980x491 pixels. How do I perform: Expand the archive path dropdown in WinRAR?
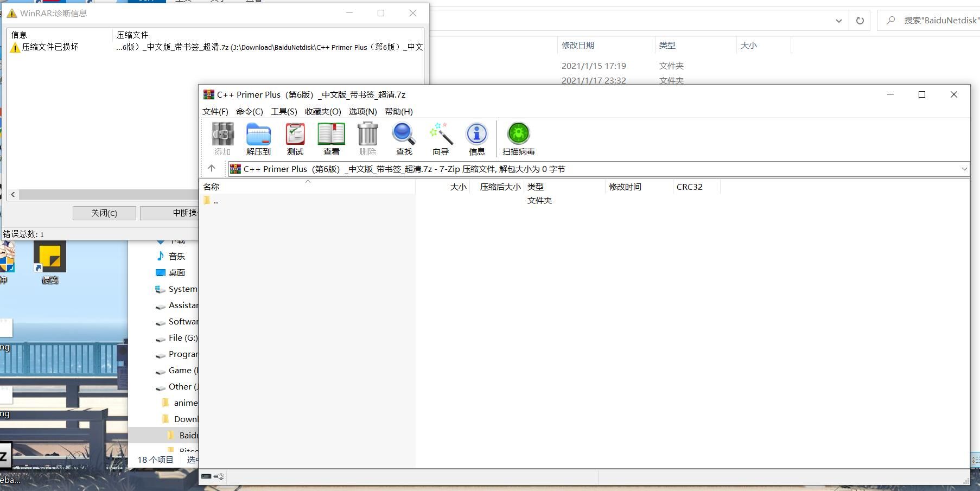(x=964, y=169)
